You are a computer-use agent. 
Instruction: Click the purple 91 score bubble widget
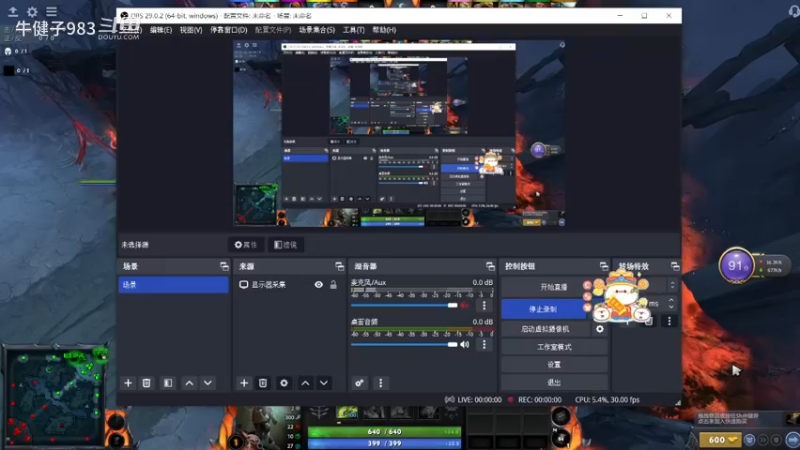[x=736, y=265]
